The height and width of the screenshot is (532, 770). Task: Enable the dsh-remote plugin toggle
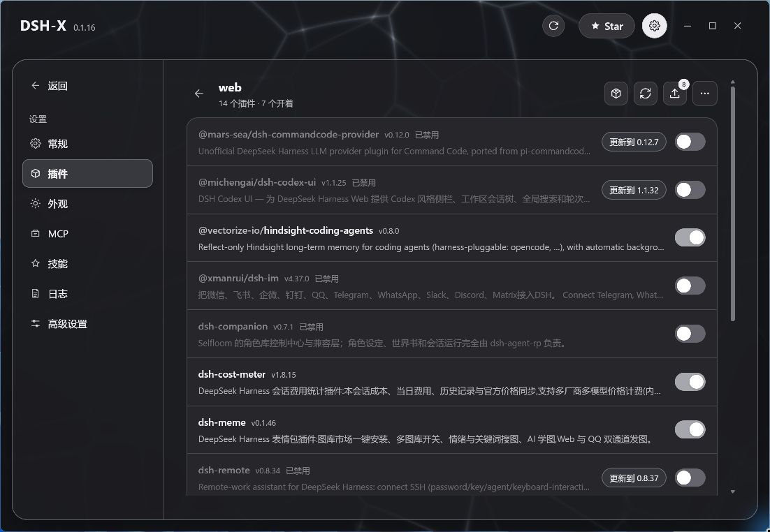(x=690, y=478)
